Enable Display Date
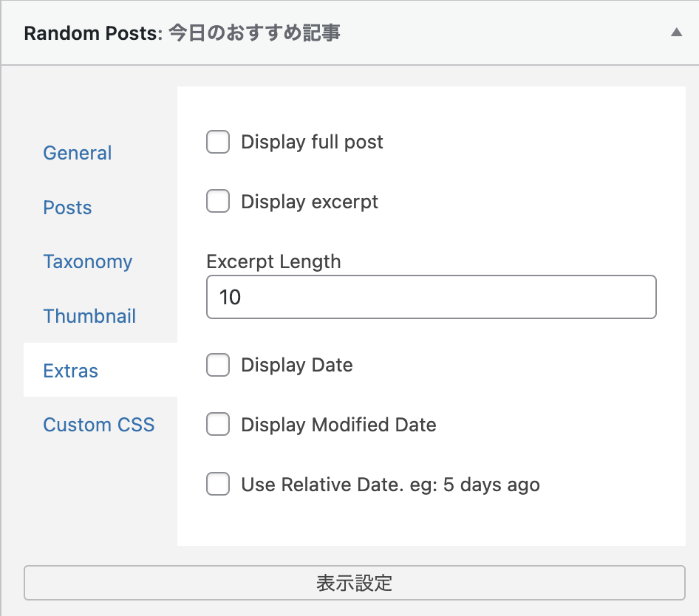 click(218, 365)
